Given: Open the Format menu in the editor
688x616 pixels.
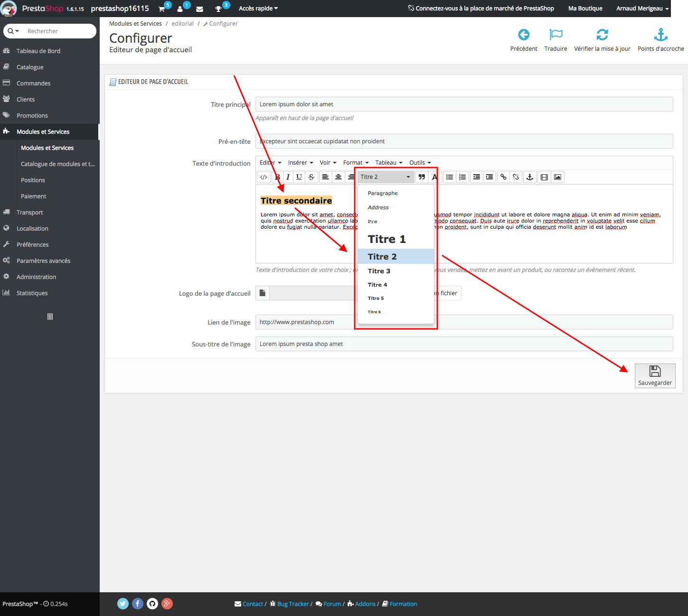Looking at the screenshot, I should click(x=356, y=163).
